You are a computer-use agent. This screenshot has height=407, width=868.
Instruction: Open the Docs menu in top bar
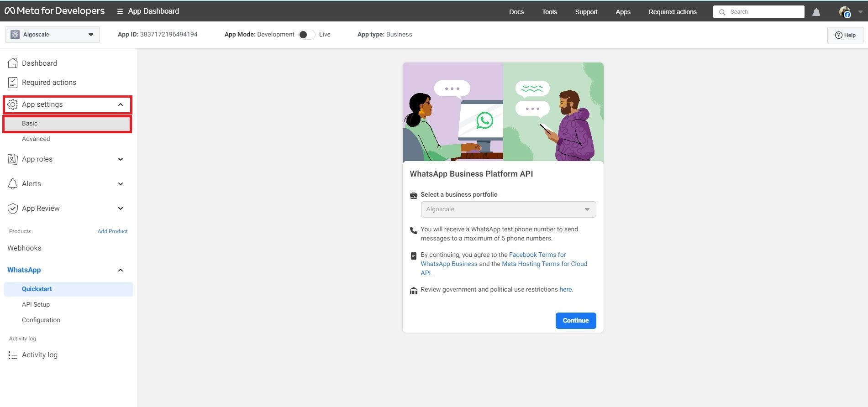(516, 12)
